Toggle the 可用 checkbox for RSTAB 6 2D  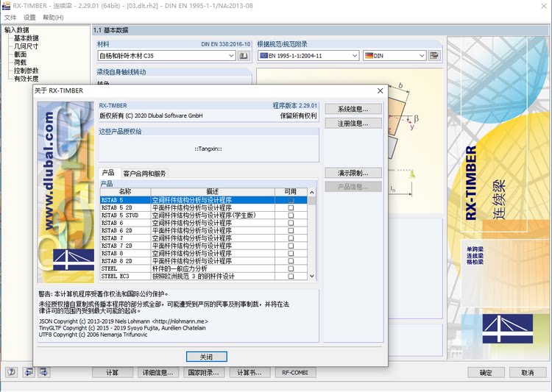[291, 230]
